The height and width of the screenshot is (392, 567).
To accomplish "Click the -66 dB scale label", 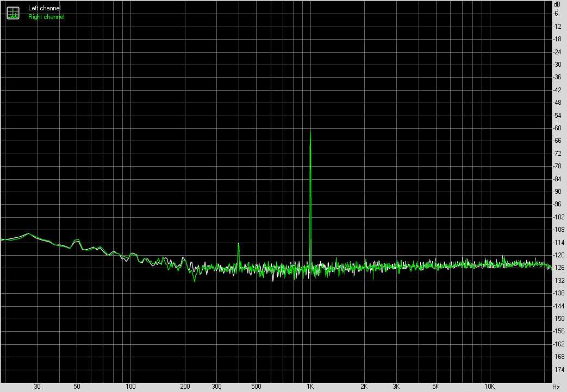I will [557, 141].
